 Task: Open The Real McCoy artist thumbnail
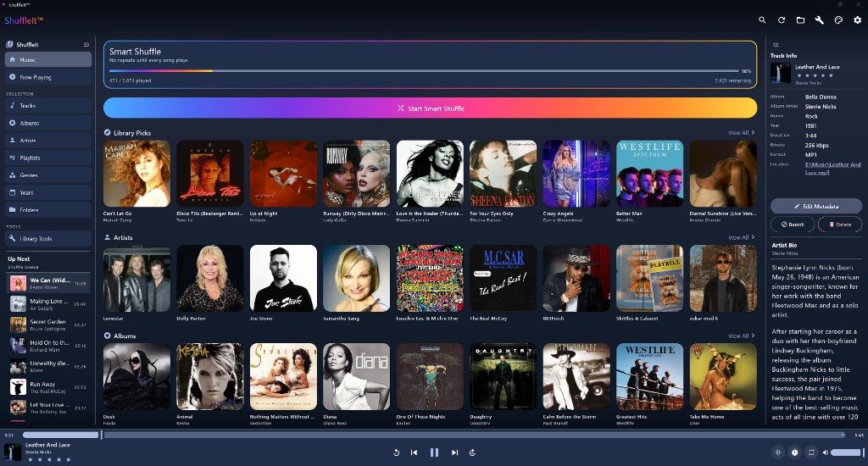pyautogui.click(x=503, y=278)
